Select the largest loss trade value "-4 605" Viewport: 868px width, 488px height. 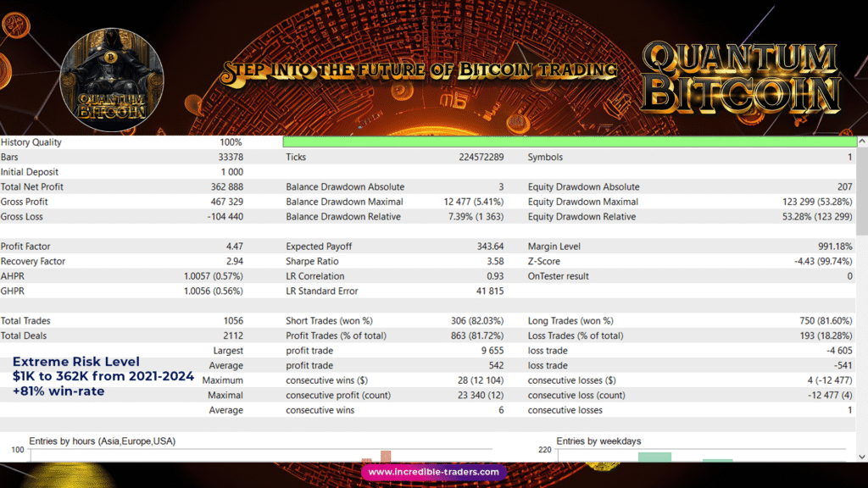coord(839,351)
